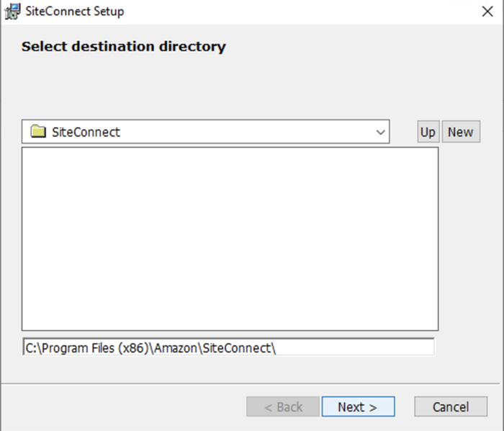The height and width of the screenshot is (431, 504).
Task: Click "SiteConnect" at end of path field
Action: point(236,347)
